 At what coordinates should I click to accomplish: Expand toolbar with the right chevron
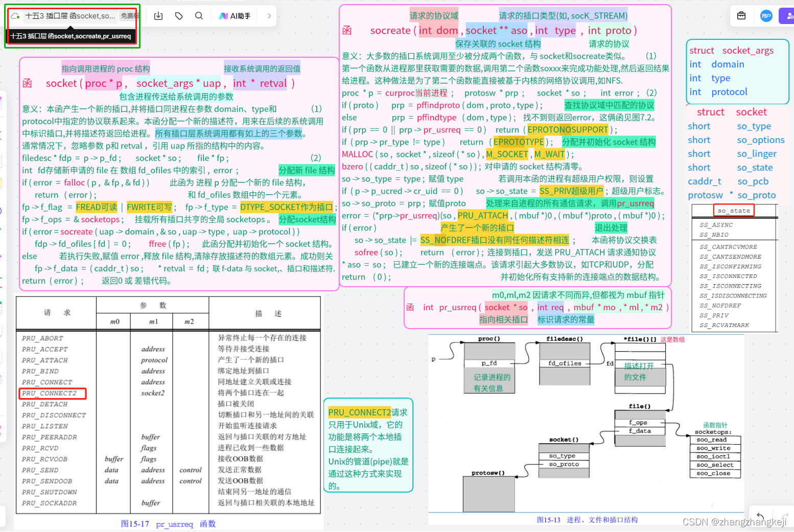(269, 16)
